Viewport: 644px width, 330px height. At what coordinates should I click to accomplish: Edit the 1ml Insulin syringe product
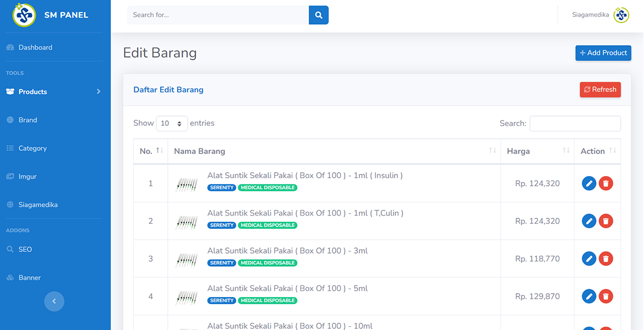[589, 184]
